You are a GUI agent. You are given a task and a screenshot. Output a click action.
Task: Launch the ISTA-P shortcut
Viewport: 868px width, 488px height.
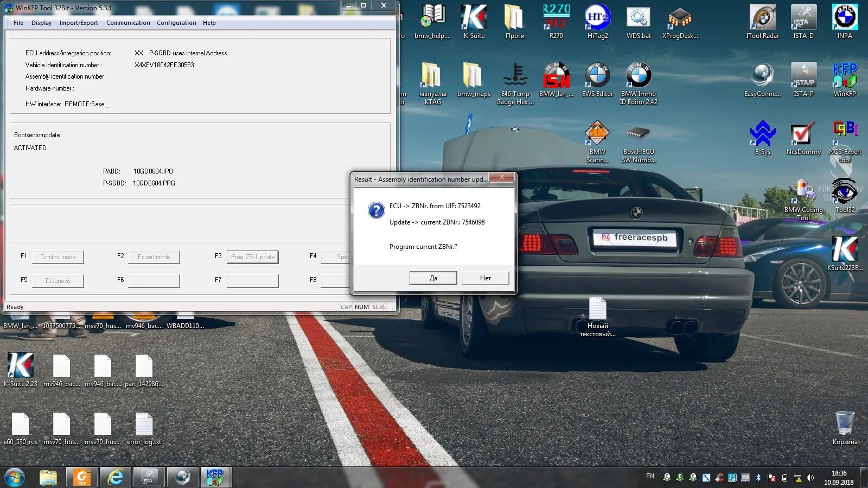(x=803, y=80)
